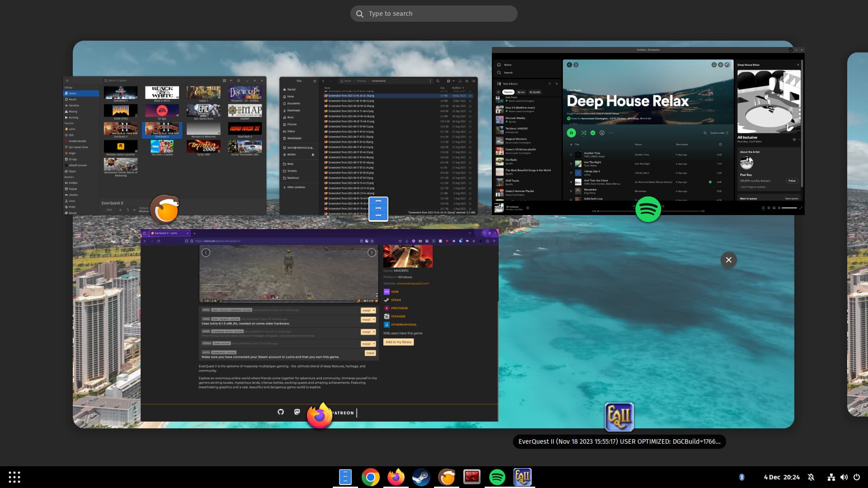
Task: Select the Playlists filter chip in Spotify
Action: coord(508,92)
